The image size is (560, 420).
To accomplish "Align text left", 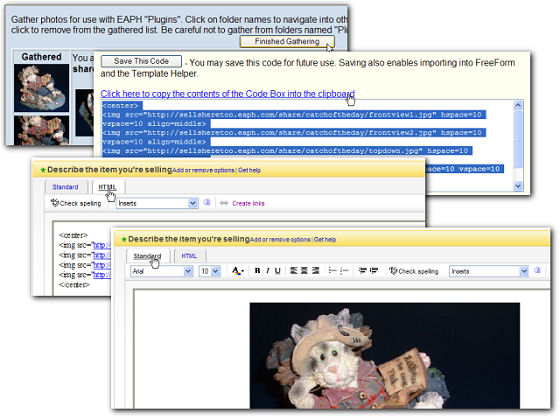I will (294, 271).
